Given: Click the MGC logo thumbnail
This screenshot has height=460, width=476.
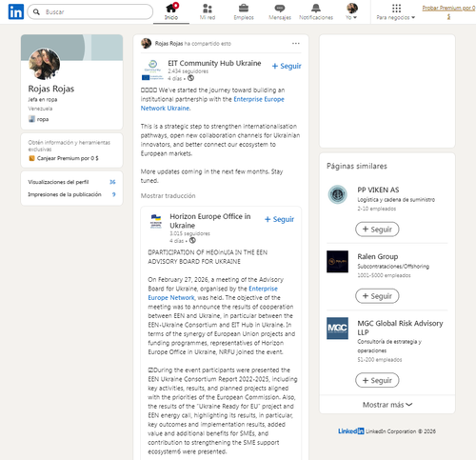Looking at the screenshot, I should pyautogui.click(x=337, y=329).
